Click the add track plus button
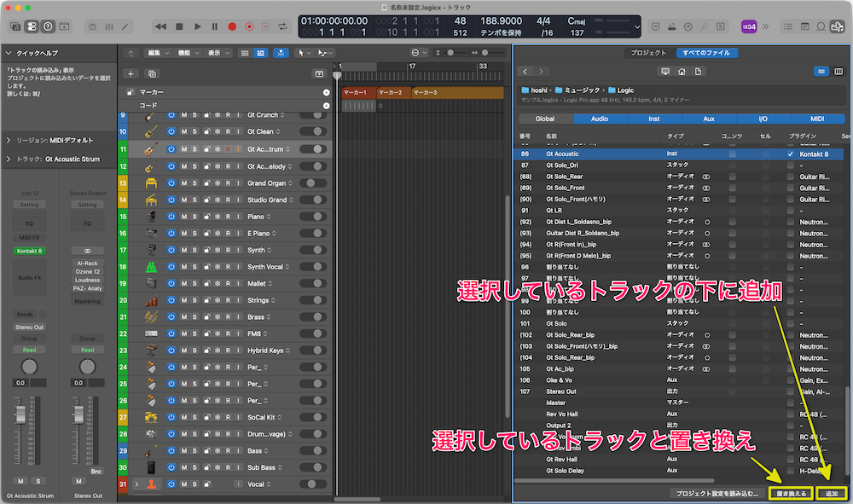Screen dimensions: 853x504 tap(131, 73)
